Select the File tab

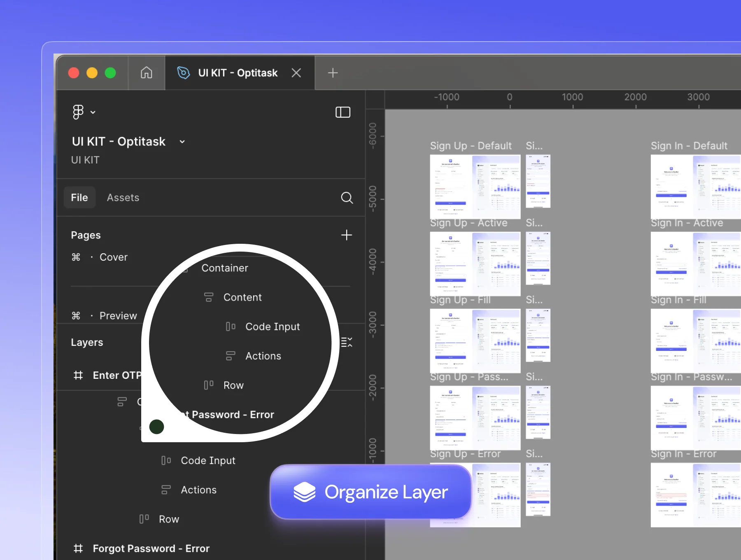pos(79,198)
